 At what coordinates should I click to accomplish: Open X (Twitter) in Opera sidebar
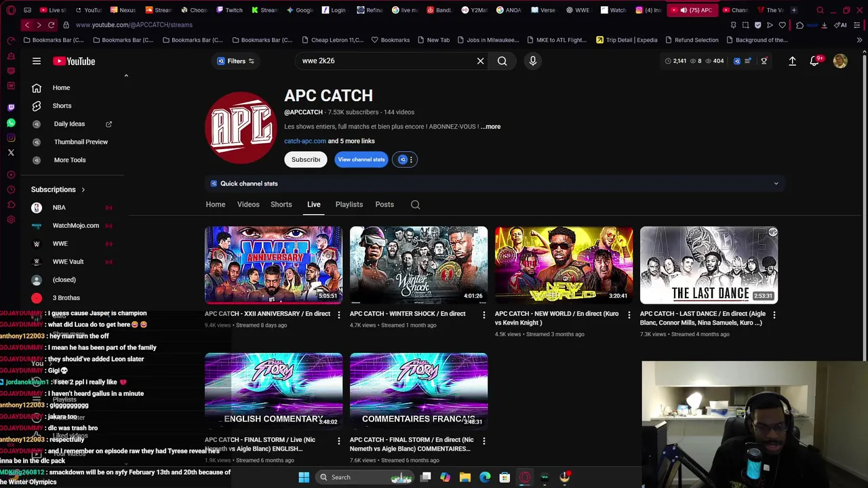click(x=11, y=152)
